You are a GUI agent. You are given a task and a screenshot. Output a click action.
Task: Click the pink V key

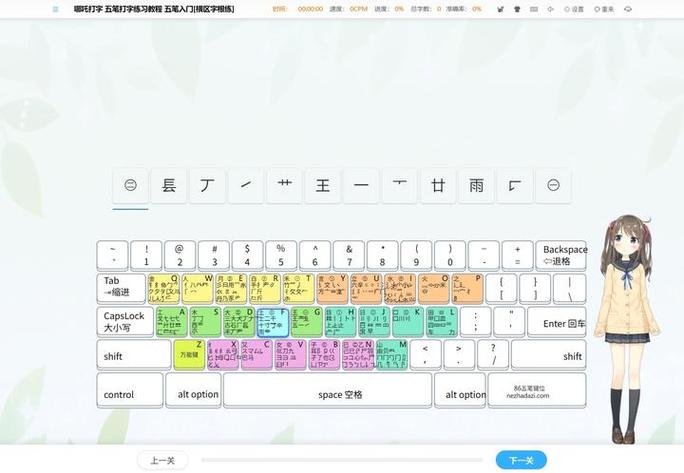click(x=290, y=355)
